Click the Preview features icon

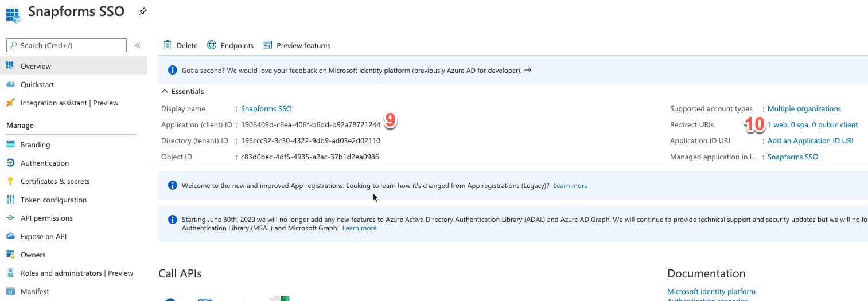click(x=267, y=45)
